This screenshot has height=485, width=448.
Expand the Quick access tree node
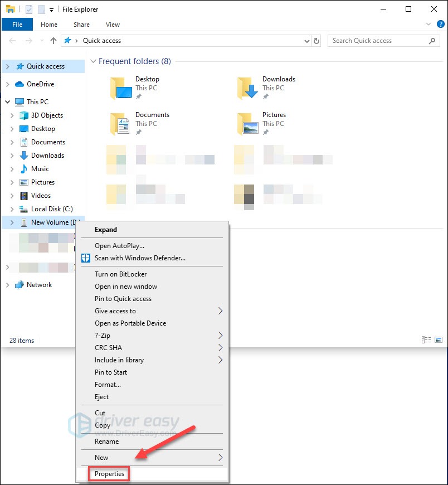(8, 66)
